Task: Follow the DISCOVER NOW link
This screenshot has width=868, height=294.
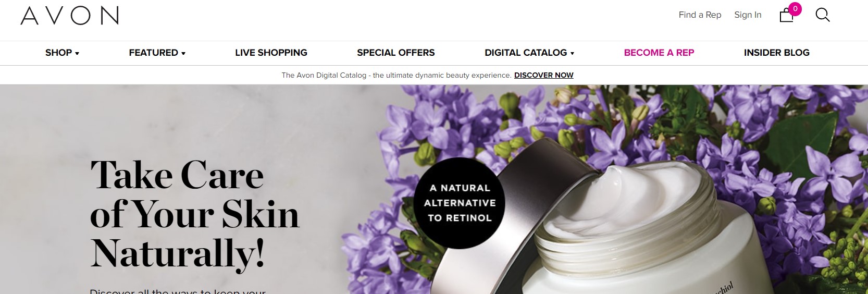Action: click(x=543, y=75)
